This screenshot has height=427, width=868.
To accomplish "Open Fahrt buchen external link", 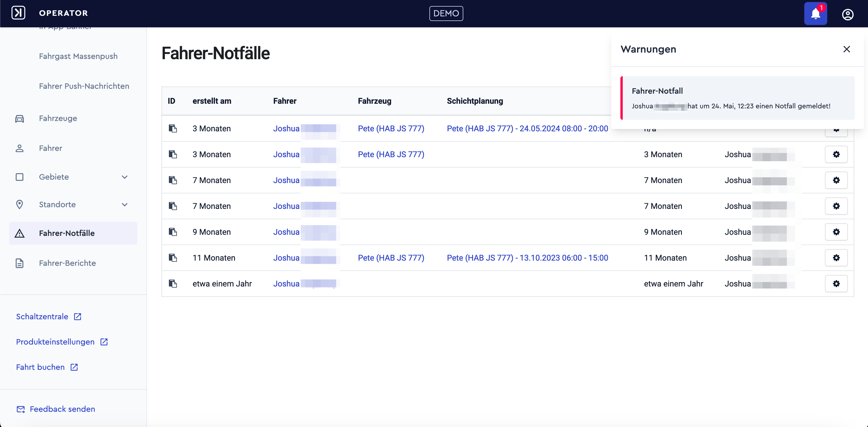I will click(47, 367).
